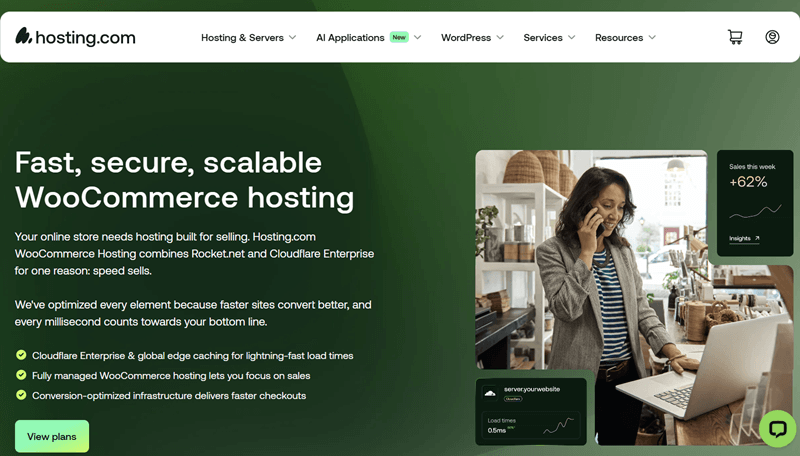Screen dimensions: 800x456
Task: Open the Hosting & Servers menu
Action: tap(248, 37)
